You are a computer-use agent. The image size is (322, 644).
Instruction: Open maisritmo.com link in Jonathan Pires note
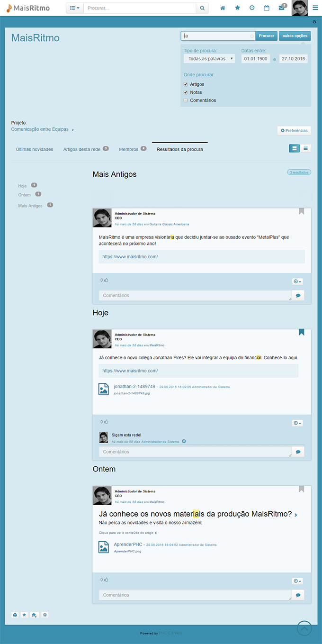(130, 371)
